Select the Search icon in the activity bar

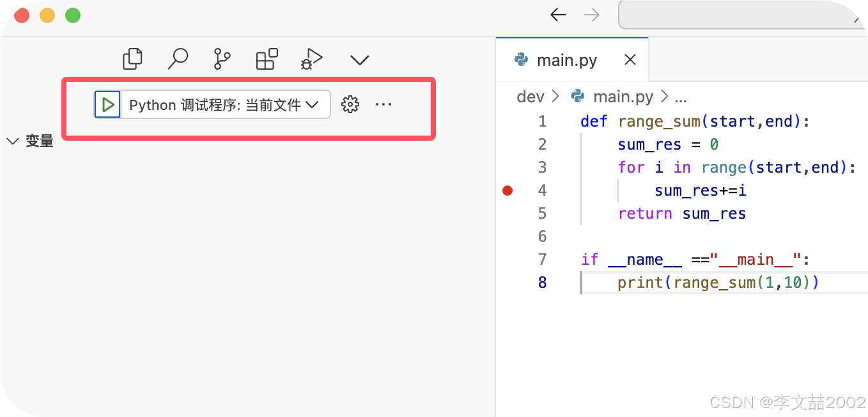pos(178,58)
